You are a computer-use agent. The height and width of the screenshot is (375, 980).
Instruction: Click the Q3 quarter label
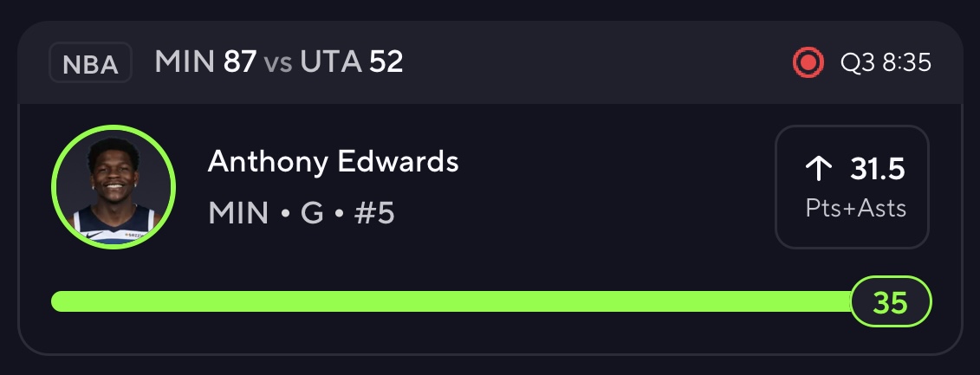click(x=857, y=63)
